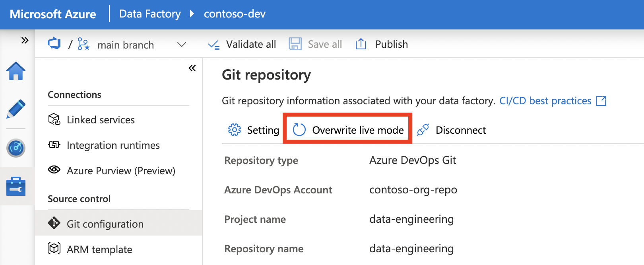Click Data Factory breadcrumb in header

pos(150,14)
